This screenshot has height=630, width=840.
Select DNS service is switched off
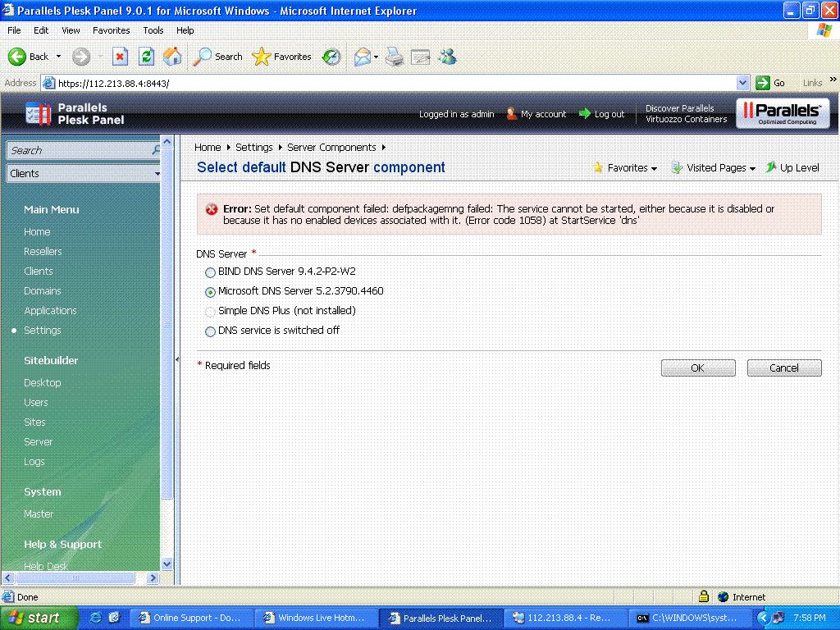point(210,331)
